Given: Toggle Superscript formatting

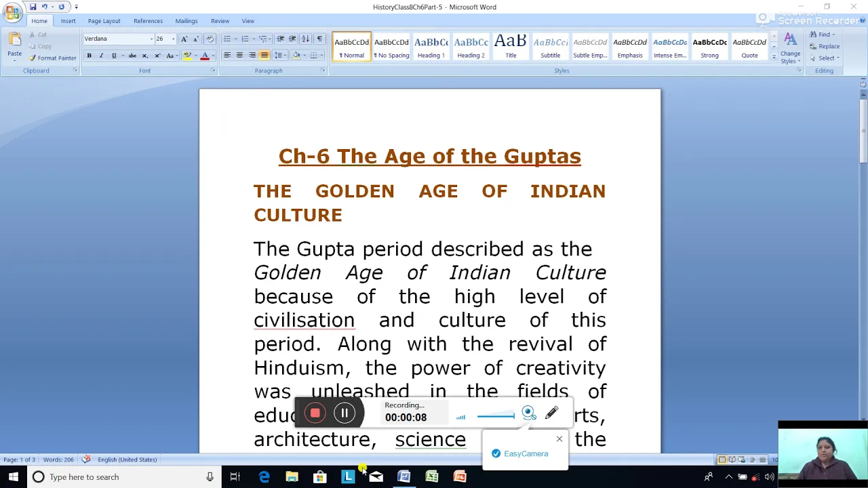Looking at the screenshot, I should 157,56.
